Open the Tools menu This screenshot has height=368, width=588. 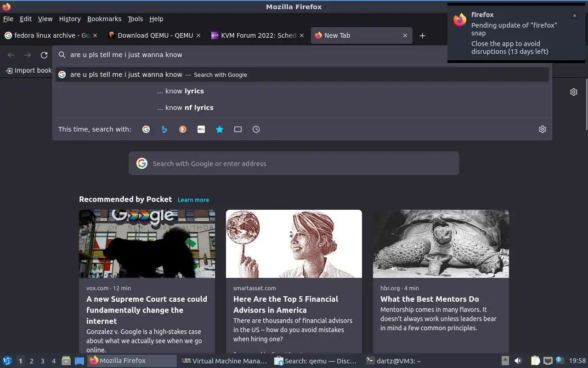(136, 19)
